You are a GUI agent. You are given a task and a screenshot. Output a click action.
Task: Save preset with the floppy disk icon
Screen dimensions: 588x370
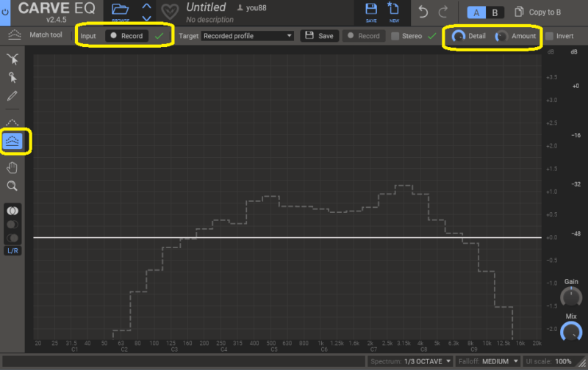click(x=371, y=11)
